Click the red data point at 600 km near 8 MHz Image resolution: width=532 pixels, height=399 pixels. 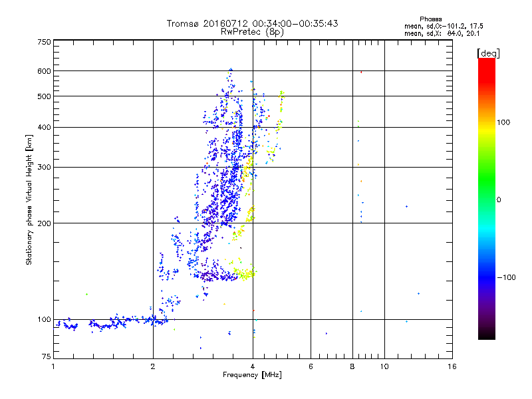coord(361,72)
